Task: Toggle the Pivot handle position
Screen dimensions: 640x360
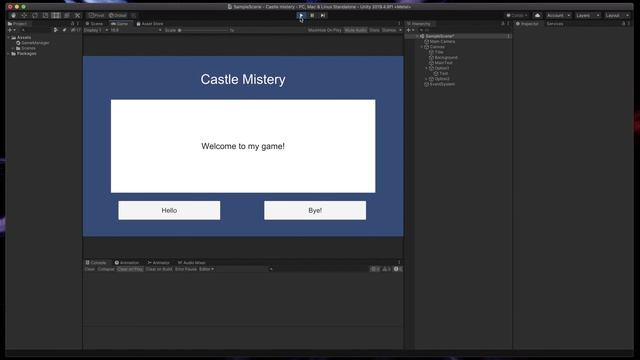Action: point(97,16)
